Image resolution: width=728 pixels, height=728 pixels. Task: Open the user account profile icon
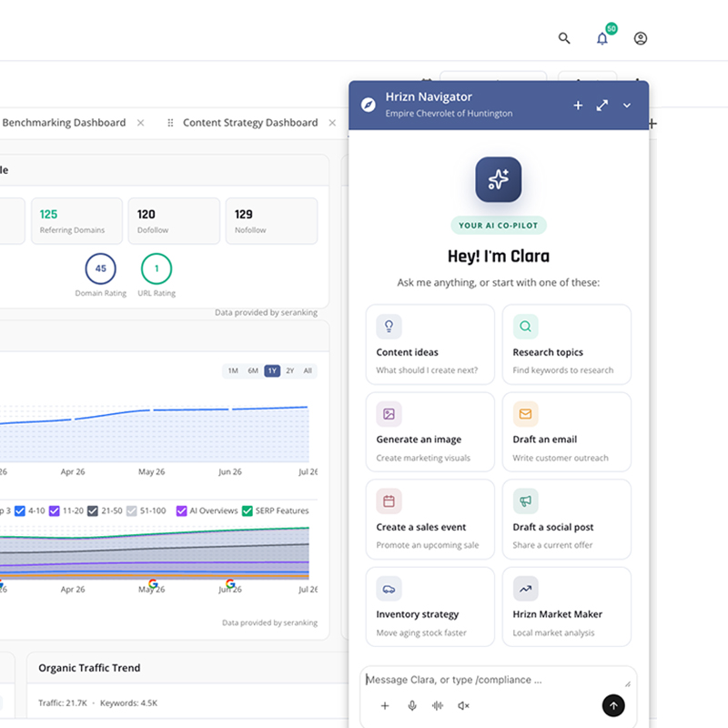641,38
